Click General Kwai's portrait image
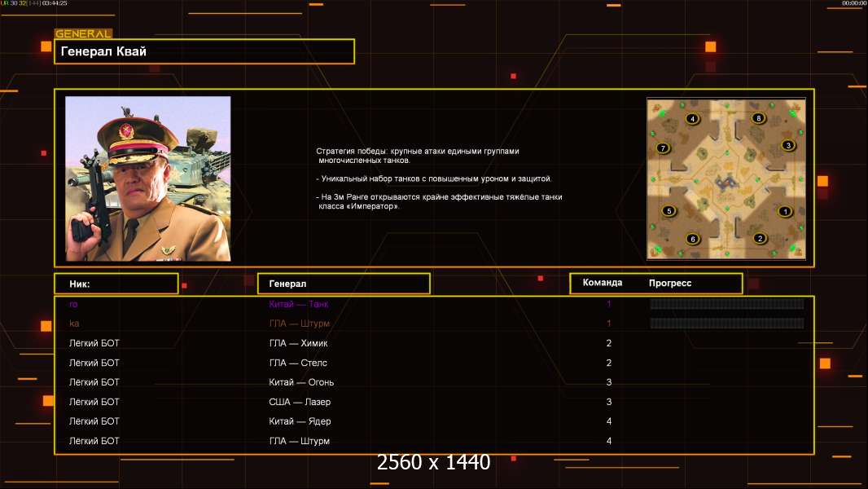The height and width of the screenshot is (489, 868). coord(147,178)
